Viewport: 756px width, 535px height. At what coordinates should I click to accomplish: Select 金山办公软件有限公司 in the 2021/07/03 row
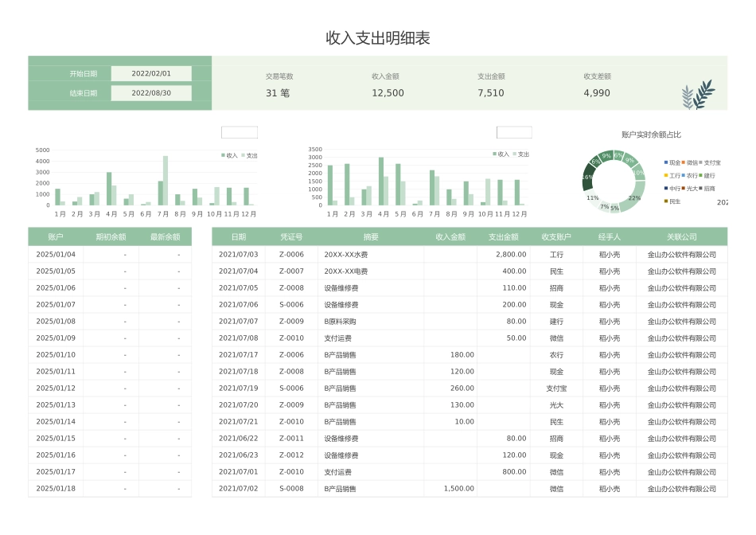click(682, 254)
